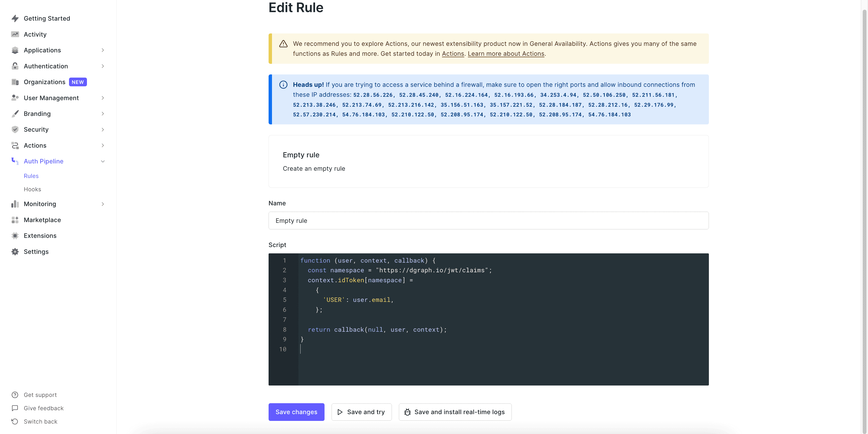The height and width of the screenshot is (434, 868).
Task: Click Save and install real-time logs
Action: pos(455,412)
